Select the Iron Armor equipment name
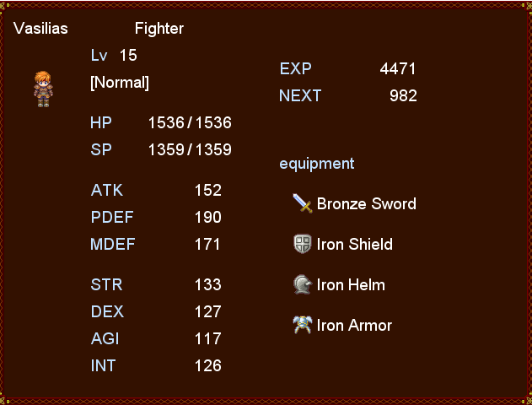Screen dimensions: 532x405 [354, 325]
